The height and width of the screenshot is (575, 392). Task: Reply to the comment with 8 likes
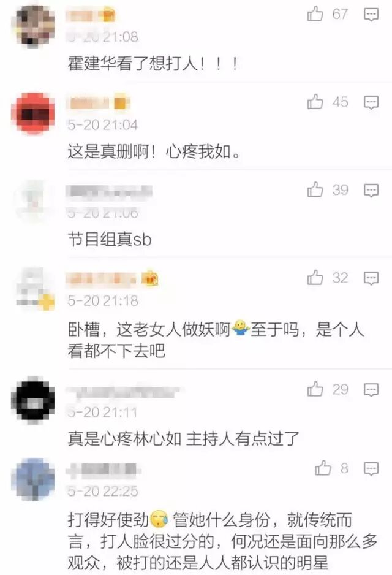pos(371,469)
